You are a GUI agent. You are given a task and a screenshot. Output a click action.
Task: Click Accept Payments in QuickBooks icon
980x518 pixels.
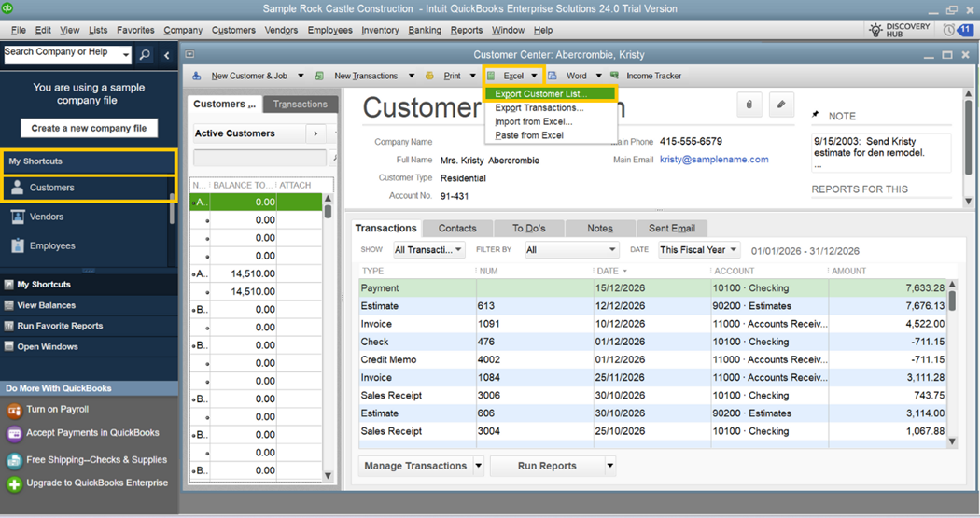[14, 433]
